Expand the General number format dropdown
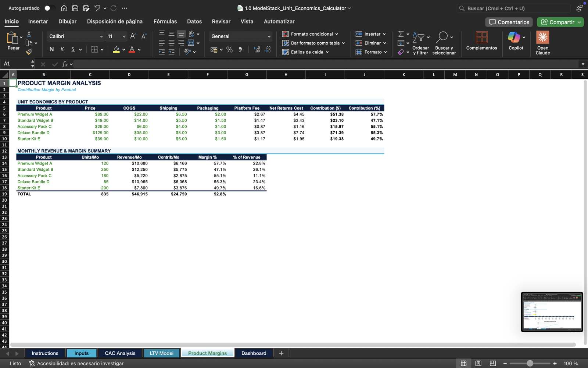The height and width of the screenshot is (368, 588). pos(241,36)
